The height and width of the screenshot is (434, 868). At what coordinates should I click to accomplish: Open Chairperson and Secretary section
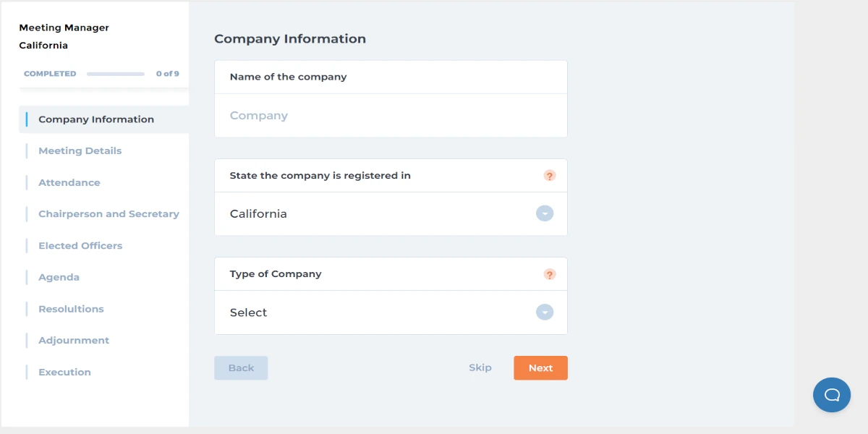(109, 214)
